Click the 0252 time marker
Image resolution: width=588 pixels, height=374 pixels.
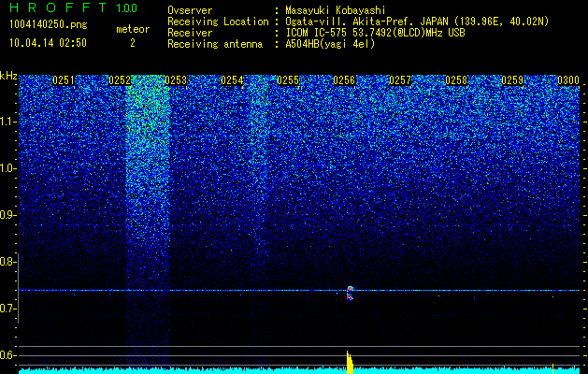pyautogui.click(x=120, y=80)
